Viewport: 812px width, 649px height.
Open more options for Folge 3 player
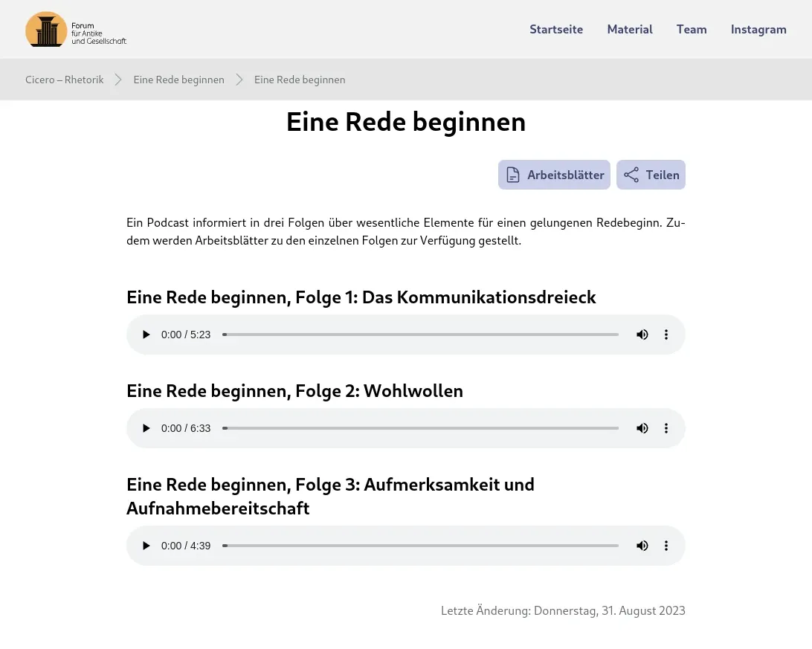[x=666, y=546]
